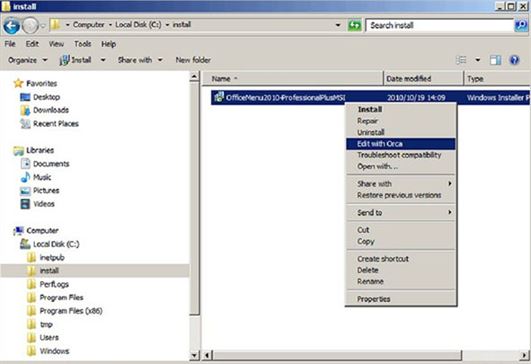Open the PerfLogs folder
531x364 pixels.
click(54, 284)
